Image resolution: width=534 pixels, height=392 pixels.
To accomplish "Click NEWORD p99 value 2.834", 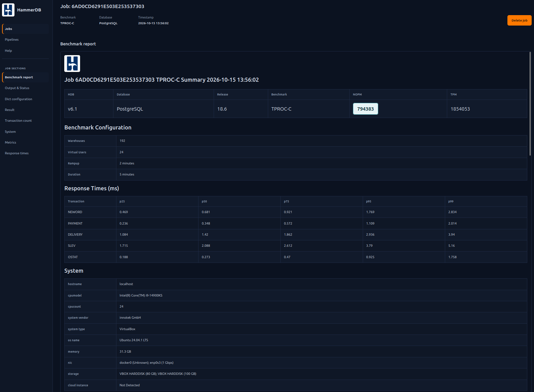I will pos(452,212).
